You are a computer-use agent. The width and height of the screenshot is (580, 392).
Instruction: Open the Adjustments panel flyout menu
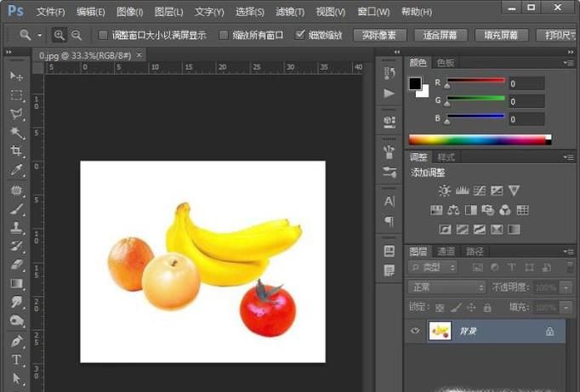coord(569,157)
